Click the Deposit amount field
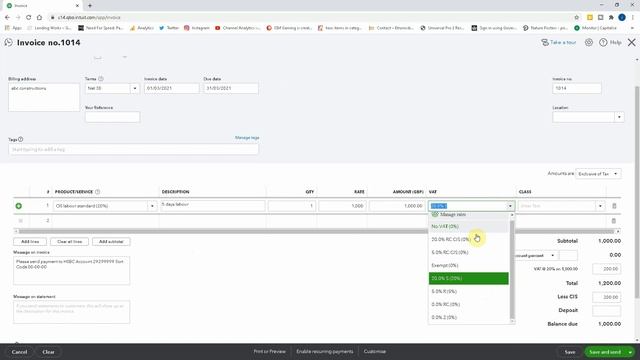Viewport: 640px width, 360px height. (607, 311)
